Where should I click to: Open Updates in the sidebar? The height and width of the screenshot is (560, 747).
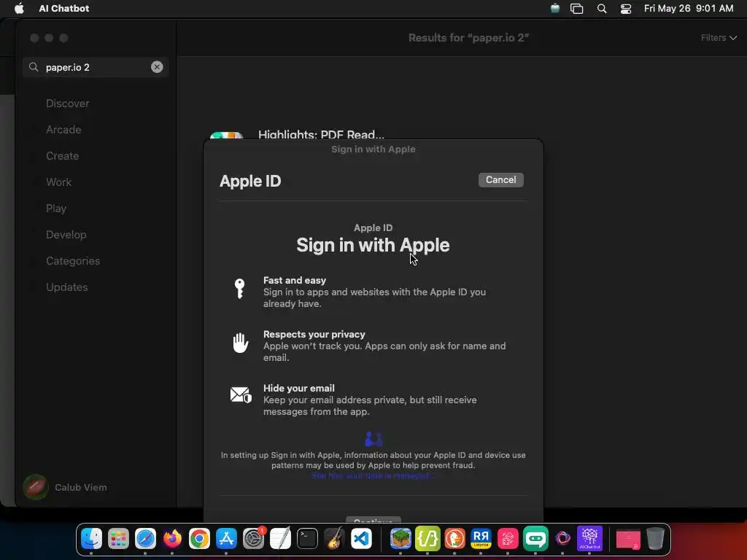point(66,287)
